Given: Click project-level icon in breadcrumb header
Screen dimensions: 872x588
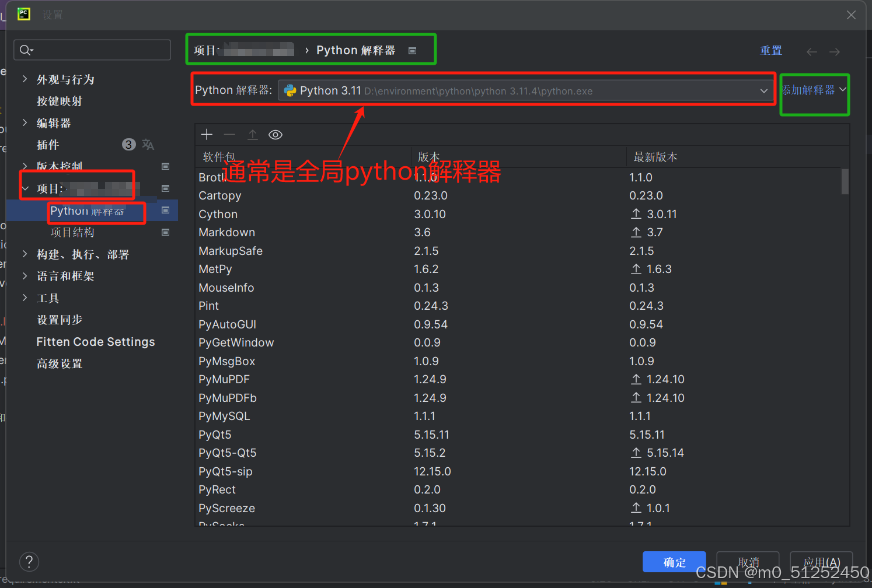Looking at the screenshot, I should (413, 51).
